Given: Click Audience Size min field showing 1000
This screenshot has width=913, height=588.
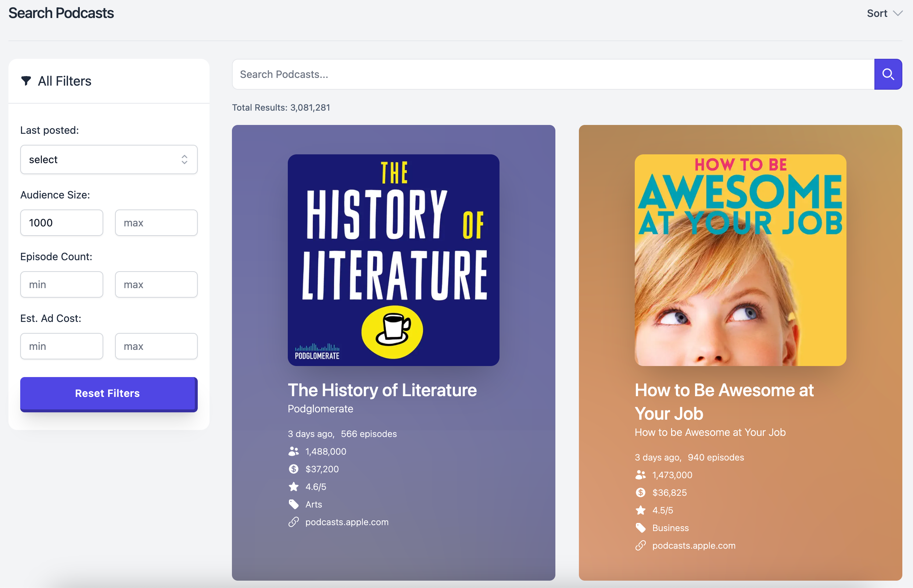Looking at the screenshot, I should click(x=61, y=223).
